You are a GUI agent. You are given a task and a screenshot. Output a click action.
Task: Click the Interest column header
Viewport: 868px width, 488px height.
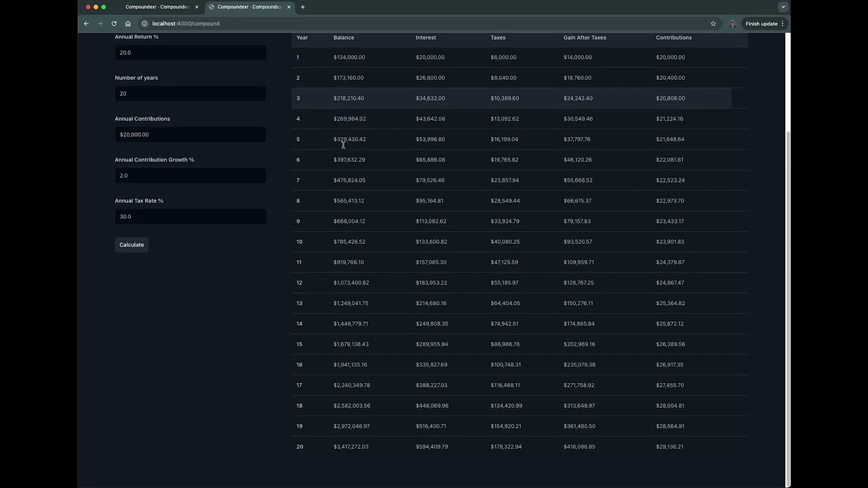tap(426, 37)
